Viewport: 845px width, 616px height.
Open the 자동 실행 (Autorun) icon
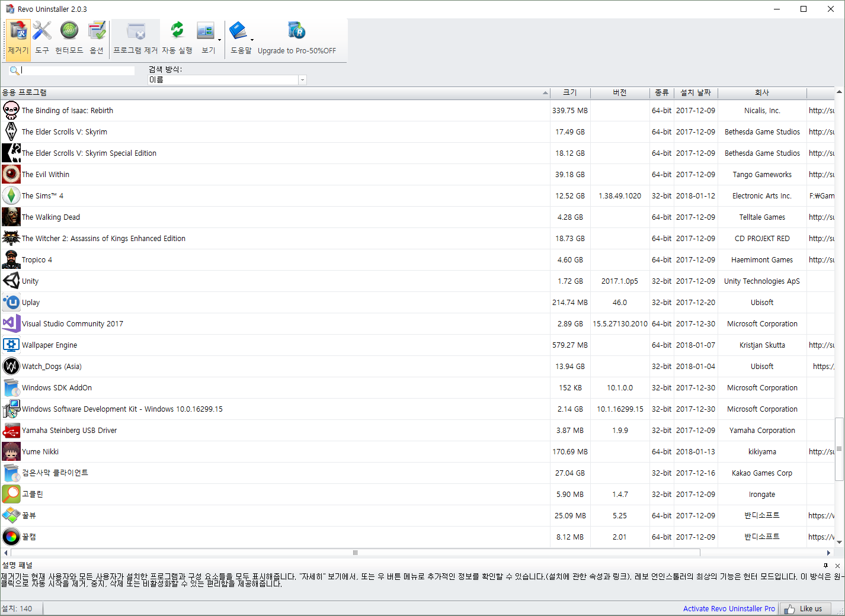[177, 38]
